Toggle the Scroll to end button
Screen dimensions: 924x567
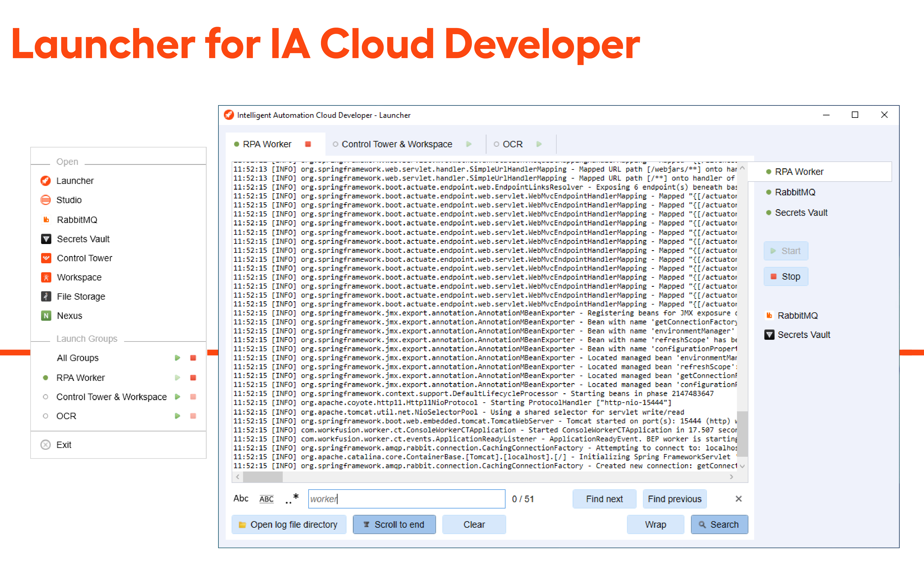[394, 524]
